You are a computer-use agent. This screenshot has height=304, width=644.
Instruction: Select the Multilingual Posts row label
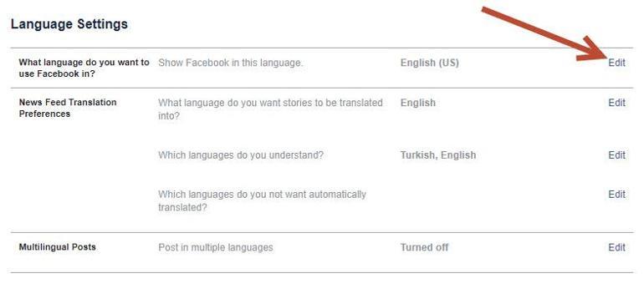pyautogui.click(x=58, y=247)
